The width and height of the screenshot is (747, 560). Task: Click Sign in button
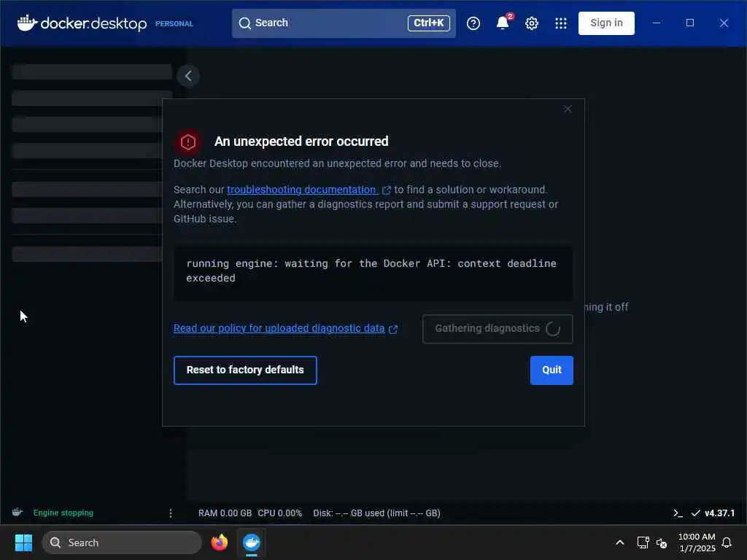click(606, 23)
